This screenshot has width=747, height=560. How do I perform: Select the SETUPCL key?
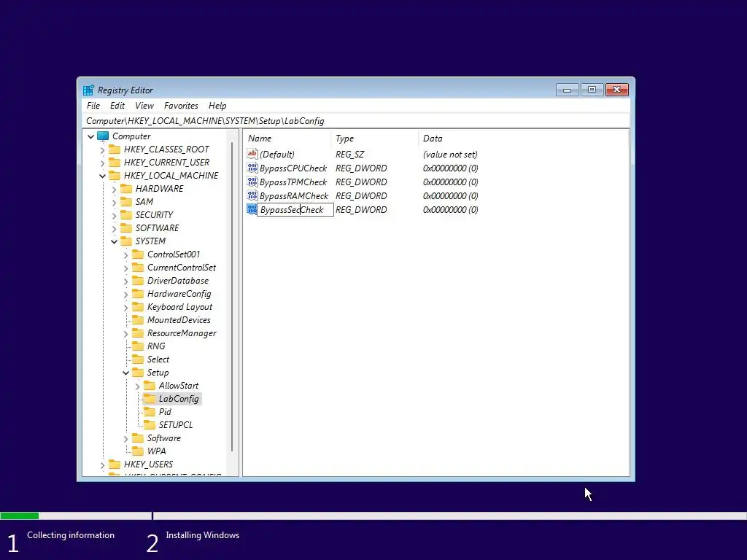tap(176, 425)
